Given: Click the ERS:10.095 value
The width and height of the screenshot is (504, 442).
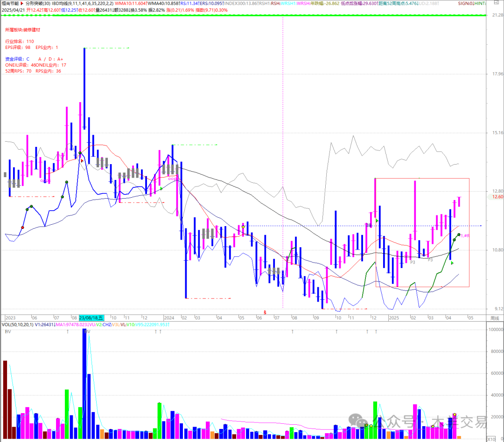Looking at the screenshot, I should point(211,3).
